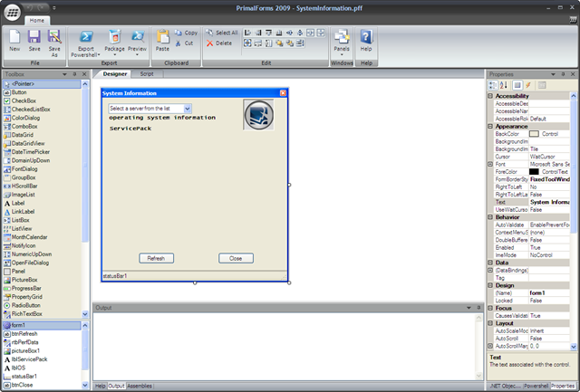This screenshot has height=392, width=580.
Task: Click Cut in the Clipboard group
Action: (x=184, y=43)
